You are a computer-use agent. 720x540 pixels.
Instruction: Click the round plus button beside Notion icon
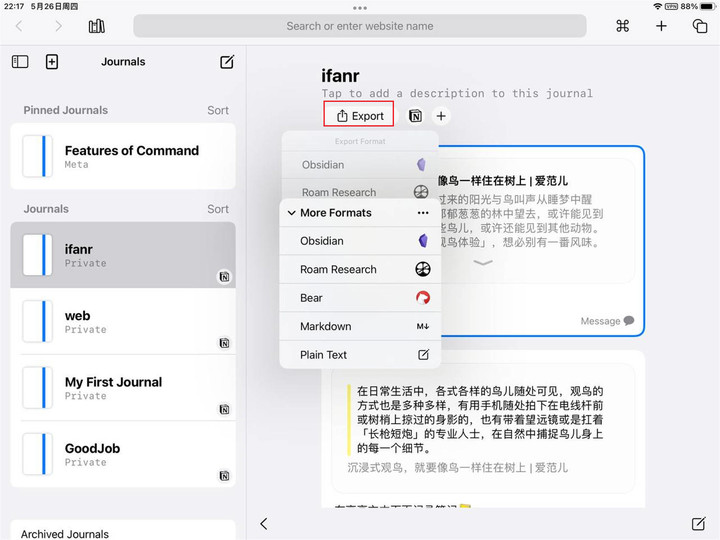(x=441, y=116)
